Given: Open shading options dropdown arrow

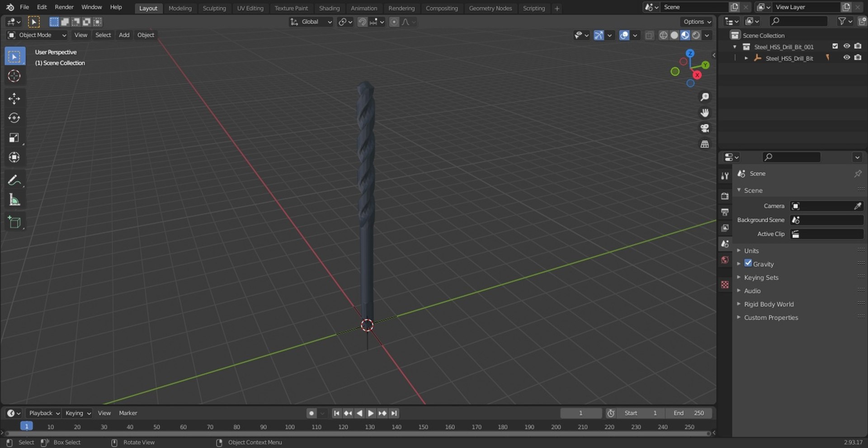Looking at the screenshot, I should click(707, 35).
